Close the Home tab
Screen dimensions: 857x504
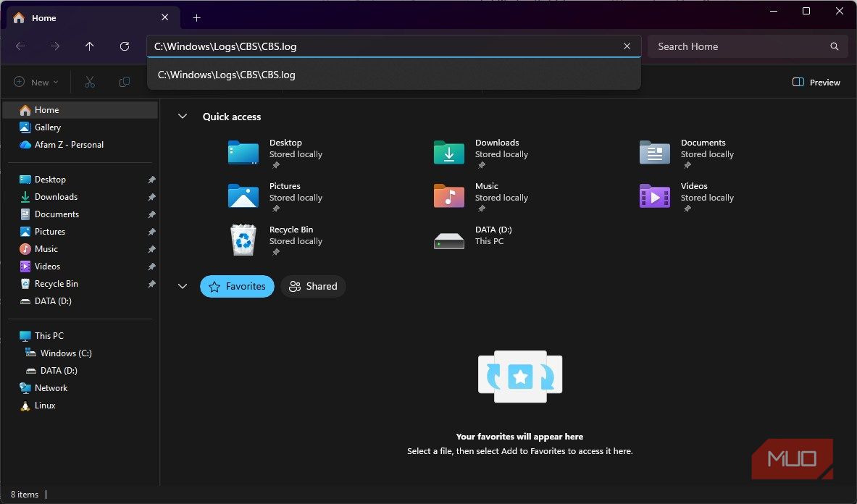coord(165,17)
